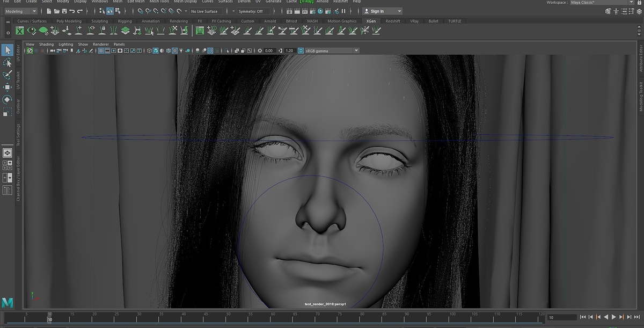This screenshot has height=328, width=644.
Task: Open the HumanIK character icon
Action: pyautogui.click(x=616, y=11)
